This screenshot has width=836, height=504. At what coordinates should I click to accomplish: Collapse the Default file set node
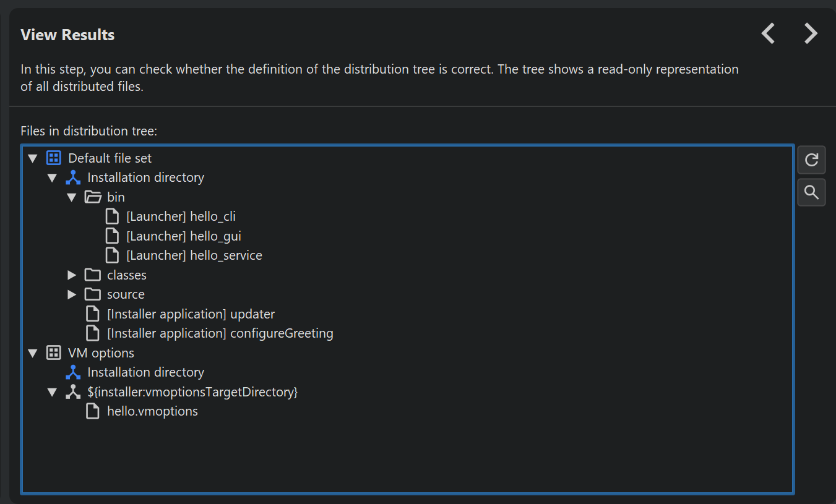click(x=33, y=159)
